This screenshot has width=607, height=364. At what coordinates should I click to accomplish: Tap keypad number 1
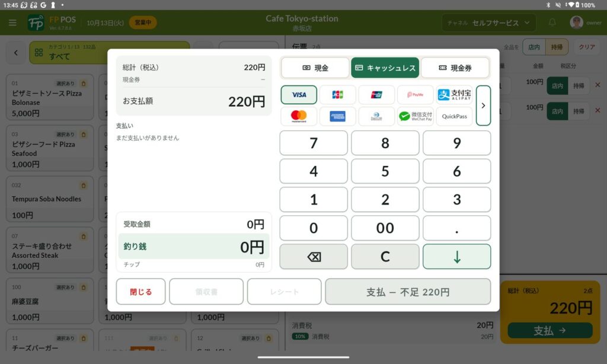pyautogui.click(x=314, y=199)
